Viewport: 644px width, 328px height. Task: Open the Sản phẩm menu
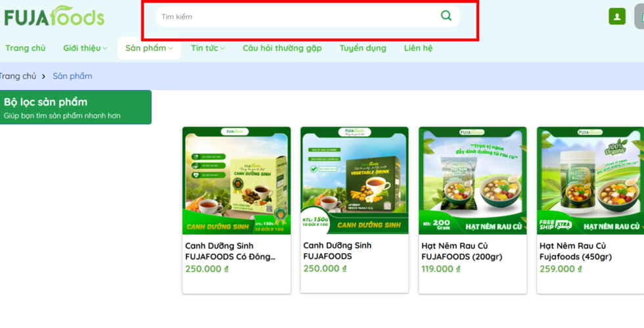[149, 48]
